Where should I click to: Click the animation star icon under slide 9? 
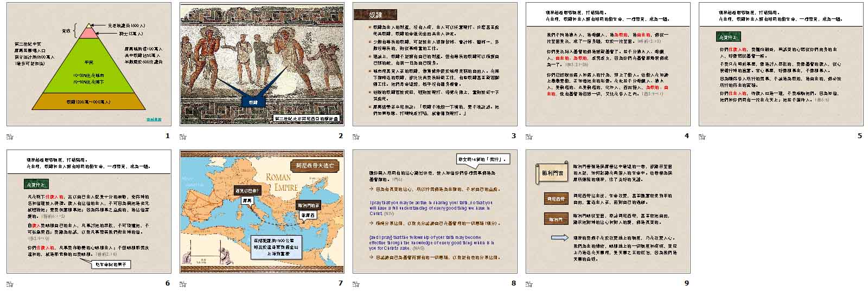[529, 283]
